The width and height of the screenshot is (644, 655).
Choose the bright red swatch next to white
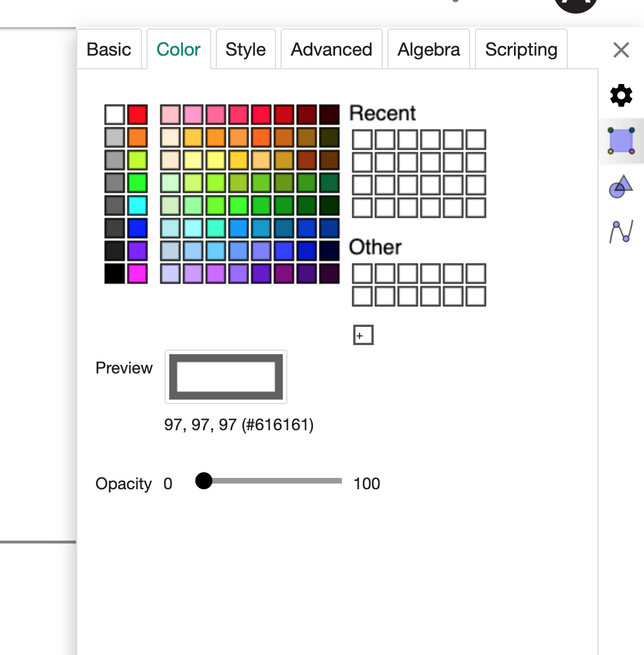pyautogui.click(x=137, y=115)
